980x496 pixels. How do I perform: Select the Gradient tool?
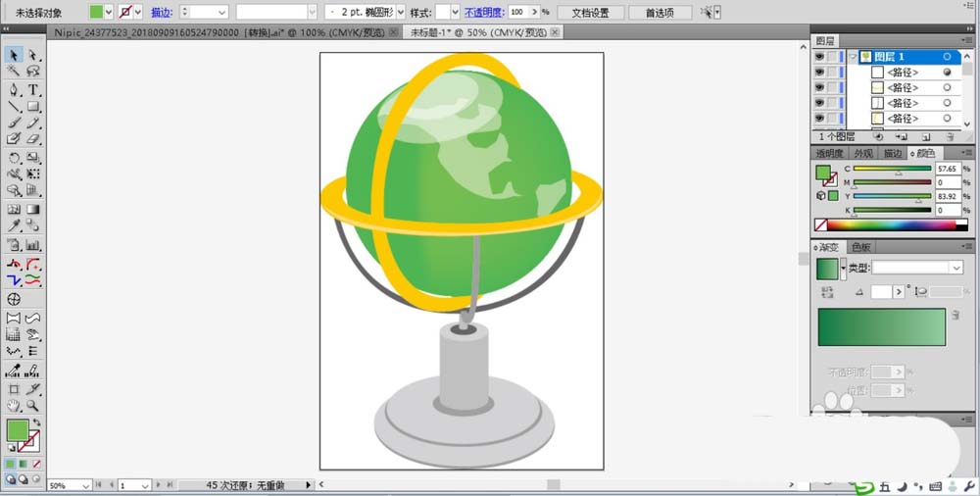(x=32, y=209)
